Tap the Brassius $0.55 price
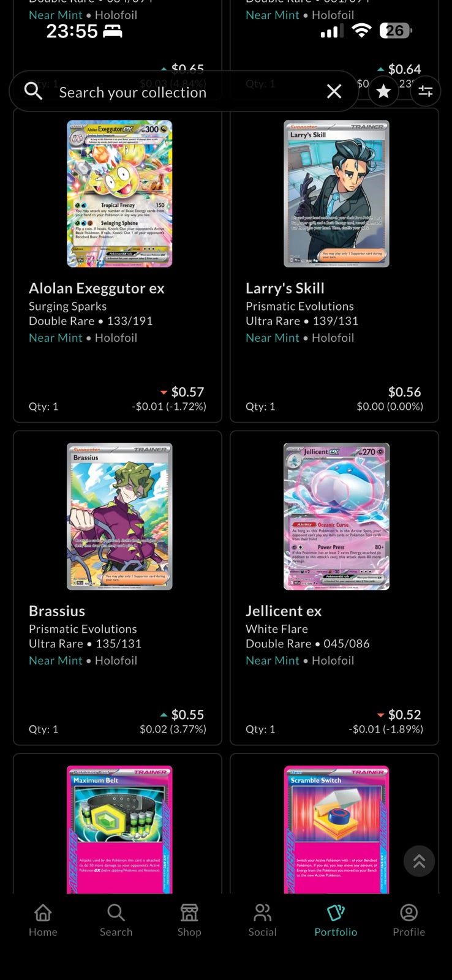 click(x=187, y=714)
